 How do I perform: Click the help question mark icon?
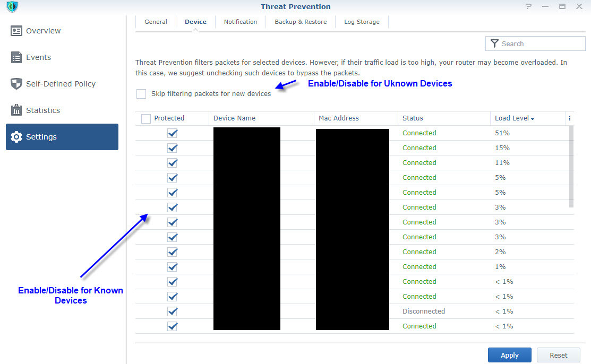pos(528,6)
